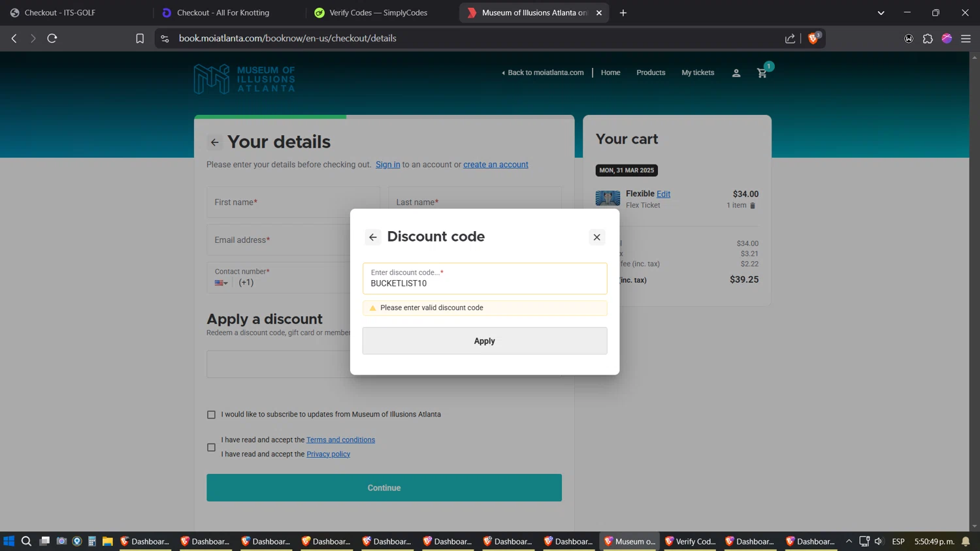Remove the Flex Ticket with trash icon
The height and width of the screenshot is (551, 980).
(x=753, y=206)
